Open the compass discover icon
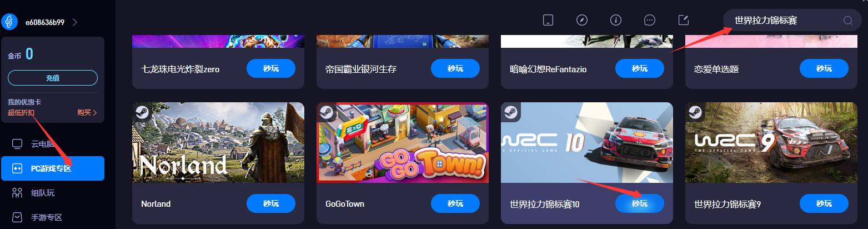This screenshot has width=868, height=229. point(581,20)
